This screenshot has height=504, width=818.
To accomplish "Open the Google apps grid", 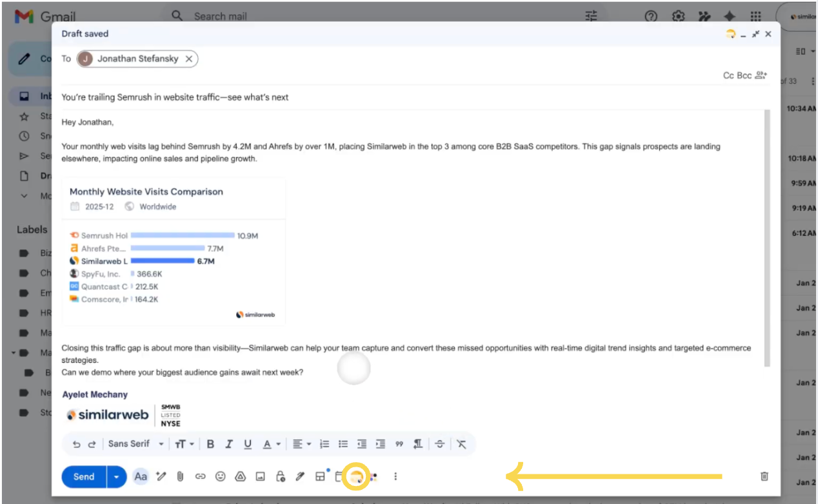I will [x=755, y=16].
